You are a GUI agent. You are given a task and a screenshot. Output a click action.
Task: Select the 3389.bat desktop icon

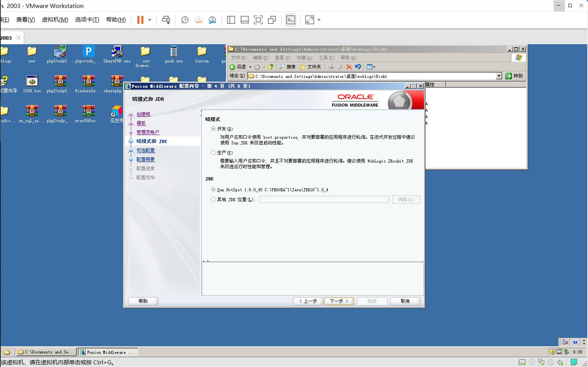click(x=32, y=84)
